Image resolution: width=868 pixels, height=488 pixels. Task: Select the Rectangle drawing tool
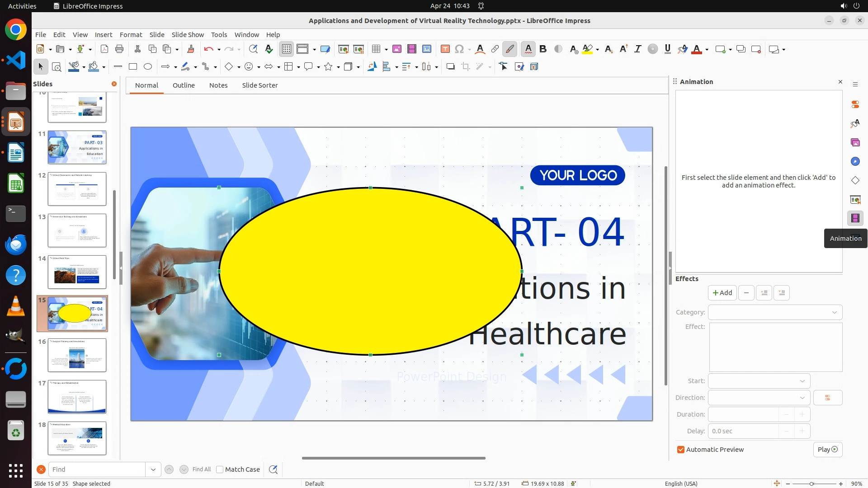click(133, 67)
